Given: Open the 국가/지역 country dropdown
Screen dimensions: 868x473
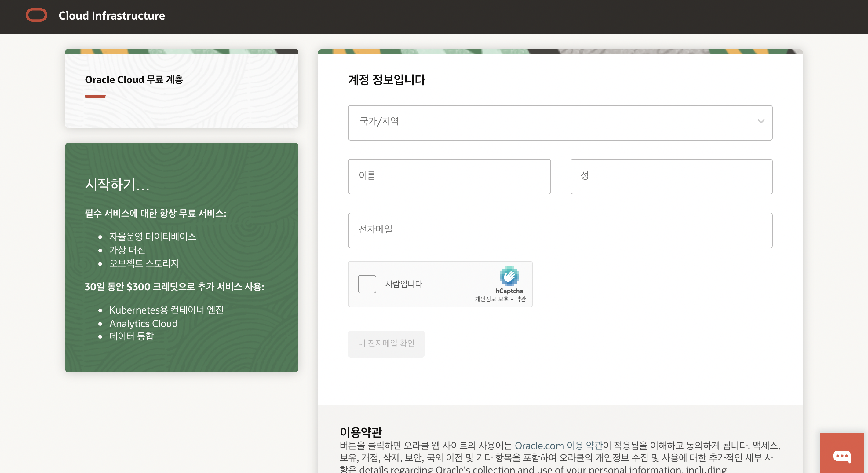Looking at the screenshot, I should pyautogui.click(x=560, y=123).
